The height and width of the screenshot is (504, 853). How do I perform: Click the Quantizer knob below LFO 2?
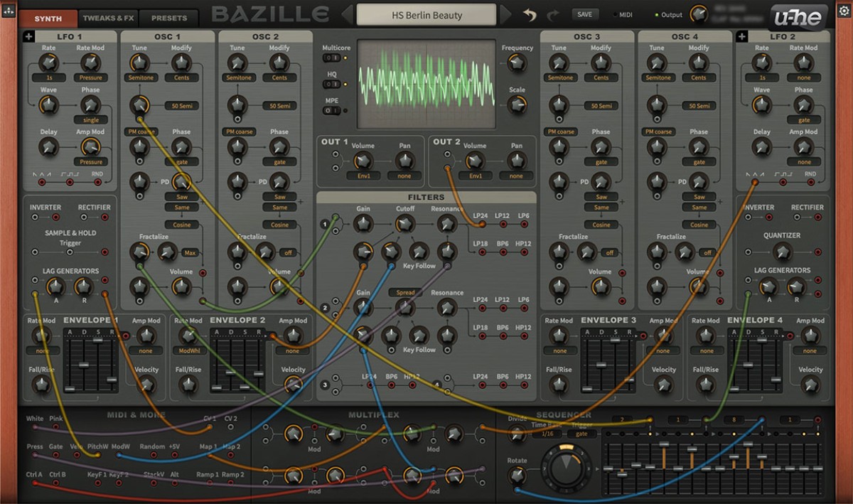click(782, 251)
